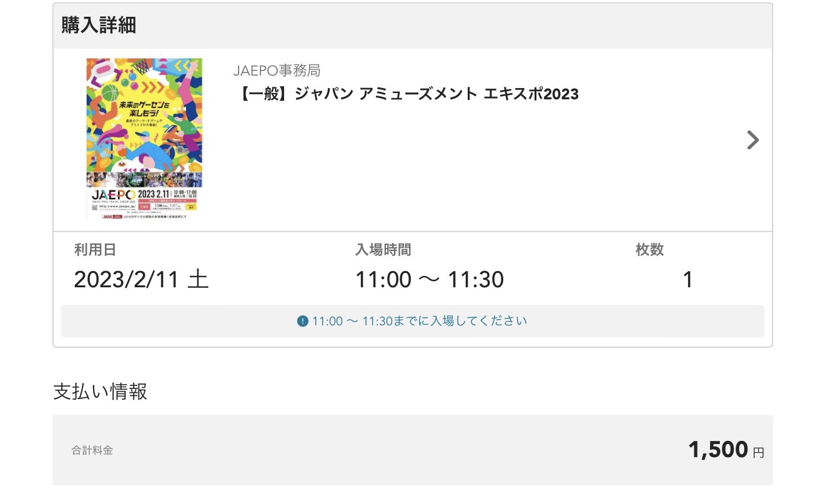Select the entry time 11:00 〜 11:30
Viewport: 828px width, 504px height.
[x=430, y=279]
